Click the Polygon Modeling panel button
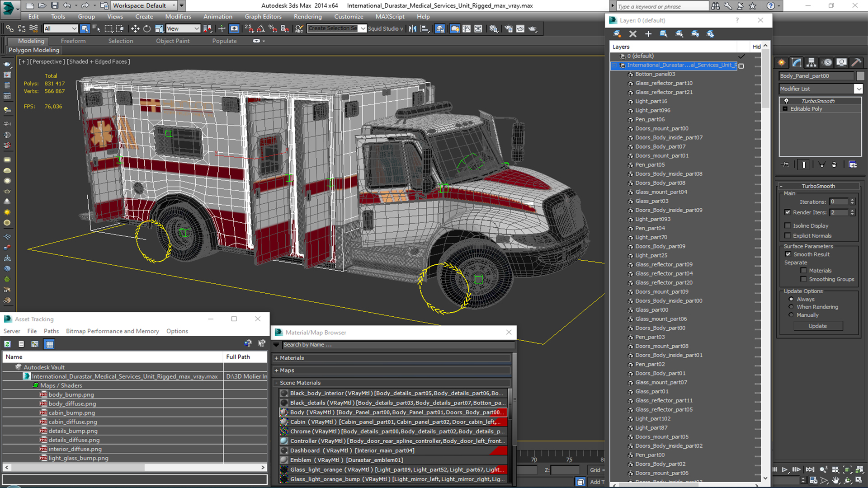 click(34, 50)
